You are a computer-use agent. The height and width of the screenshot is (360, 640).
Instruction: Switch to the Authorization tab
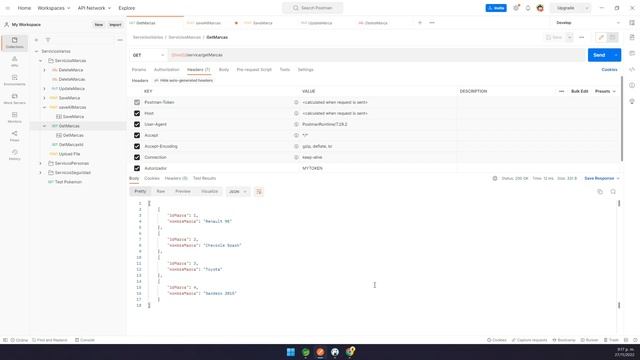(x=167, y=70)
